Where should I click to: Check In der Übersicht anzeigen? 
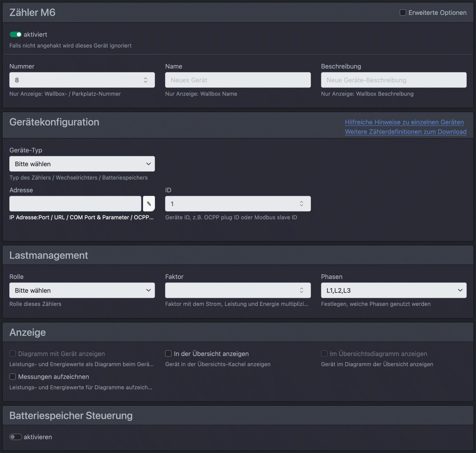(168, 354)
